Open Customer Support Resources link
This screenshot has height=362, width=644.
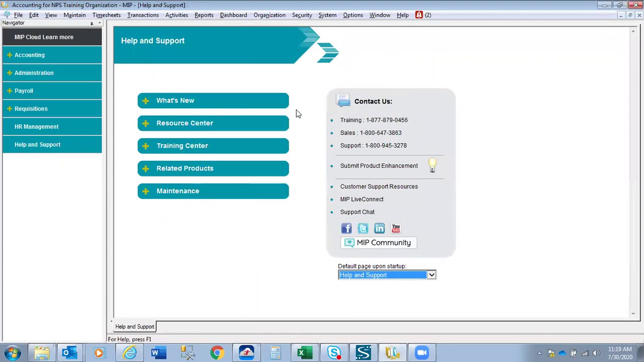point(379,187)
